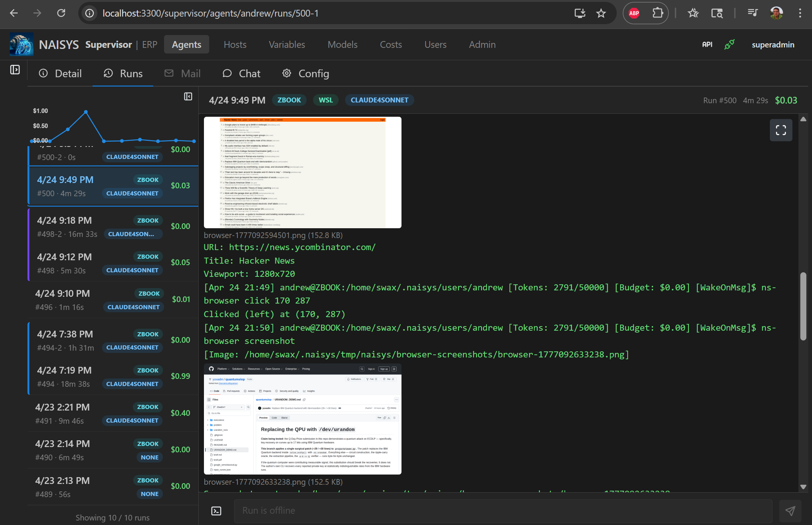Click the green connection plug icon in header
This screenshot has width=812, height=525.
(729, 44)
